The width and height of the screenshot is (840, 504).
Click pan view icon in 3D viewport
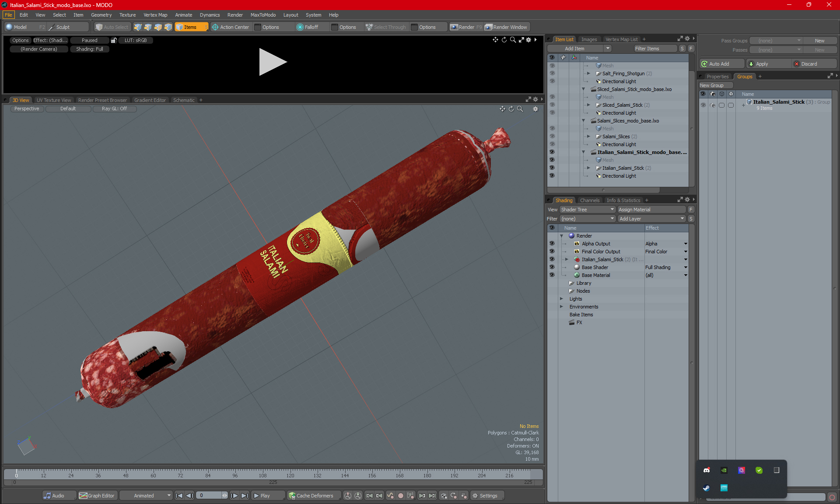coord(502,109)
